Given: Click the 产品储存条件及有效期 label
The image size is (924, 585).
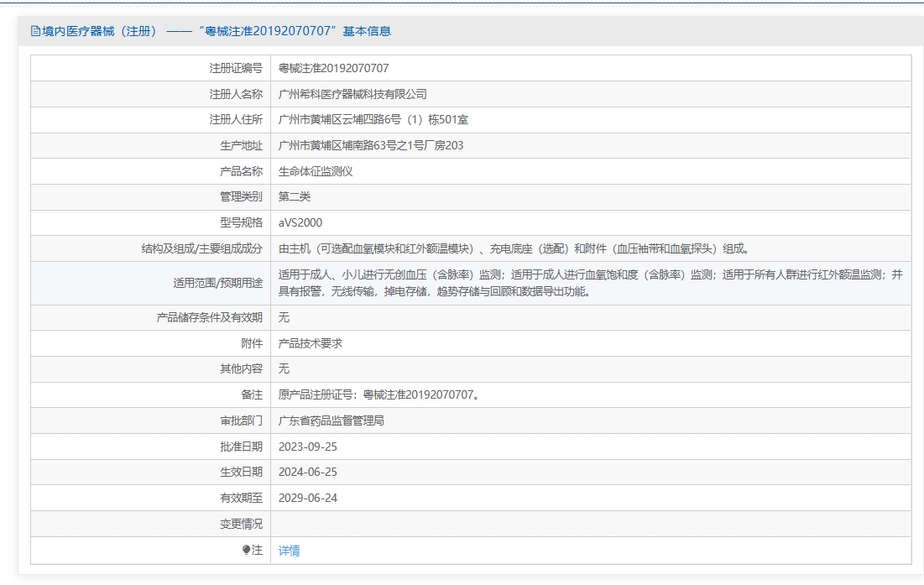Looking at the screenshot, I should pos(209,317).
